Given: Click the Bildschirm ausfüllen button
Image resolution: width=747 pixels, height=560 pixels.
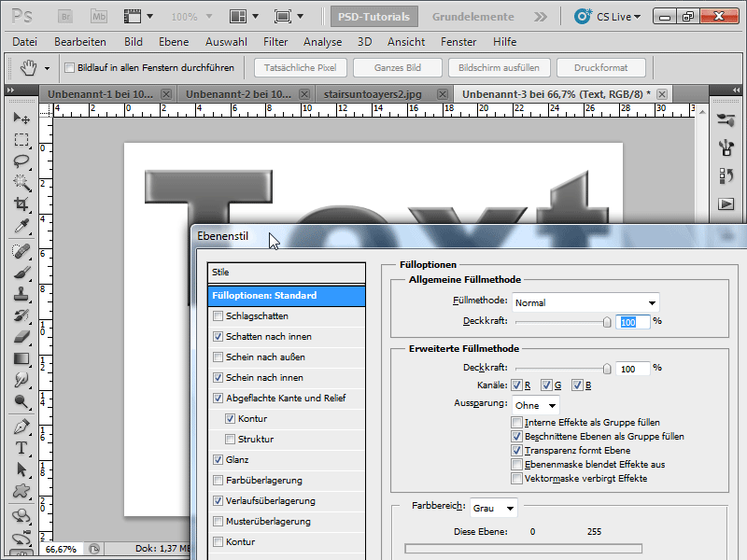Looking at the screenshot, I should (x=499, y=67).
